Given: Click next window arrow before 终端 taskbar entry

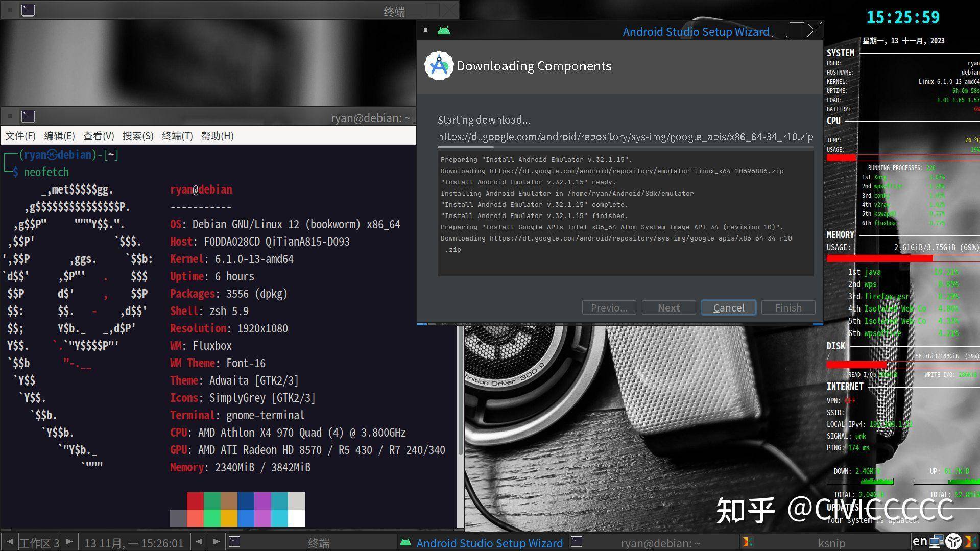Looking at the screenshot, I should click(x=217, y=542).
